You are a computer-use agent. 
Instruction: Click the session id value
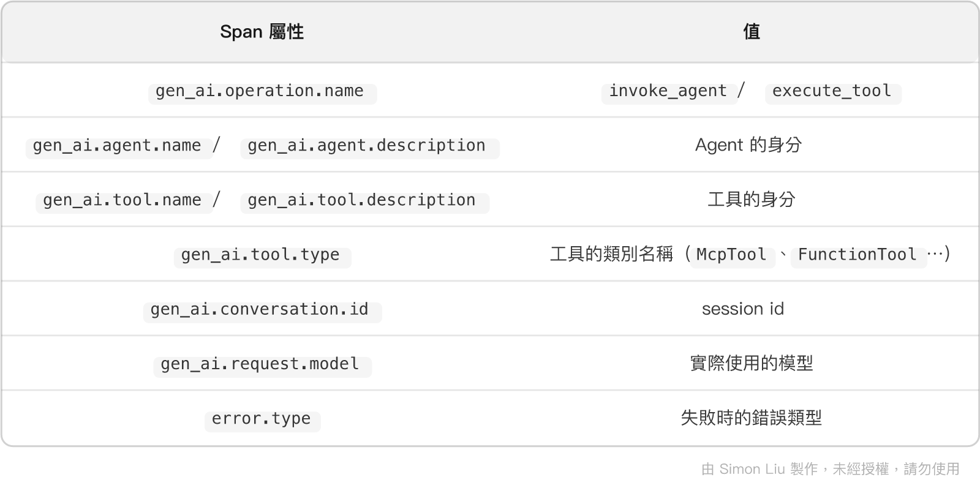tap(743, 309)
